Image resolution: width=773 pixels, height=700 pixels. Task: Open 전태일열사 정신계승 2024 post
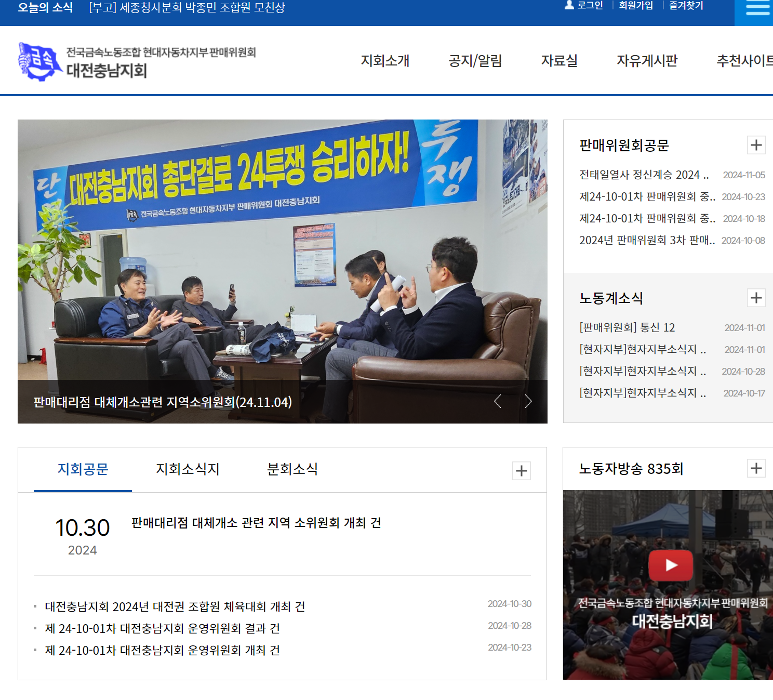tap(644, 175)
